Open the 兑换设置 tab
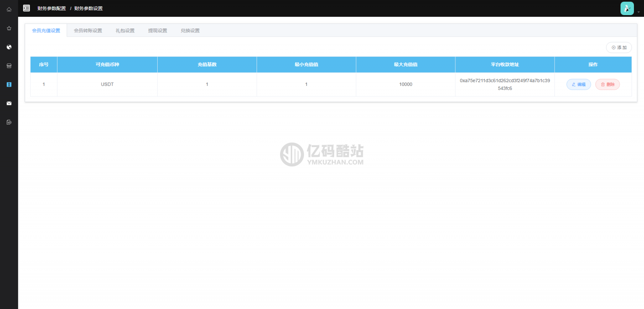The height and width of the screenshot is (309, 644). click(x=190, y=31)
